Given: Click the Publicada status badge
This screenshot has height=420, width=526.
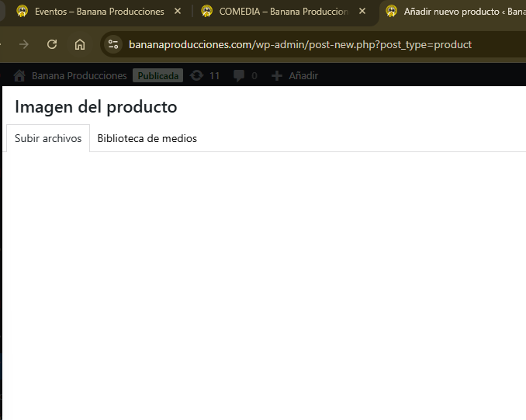Looking at the screenshot, I should [x=158, y=75].
